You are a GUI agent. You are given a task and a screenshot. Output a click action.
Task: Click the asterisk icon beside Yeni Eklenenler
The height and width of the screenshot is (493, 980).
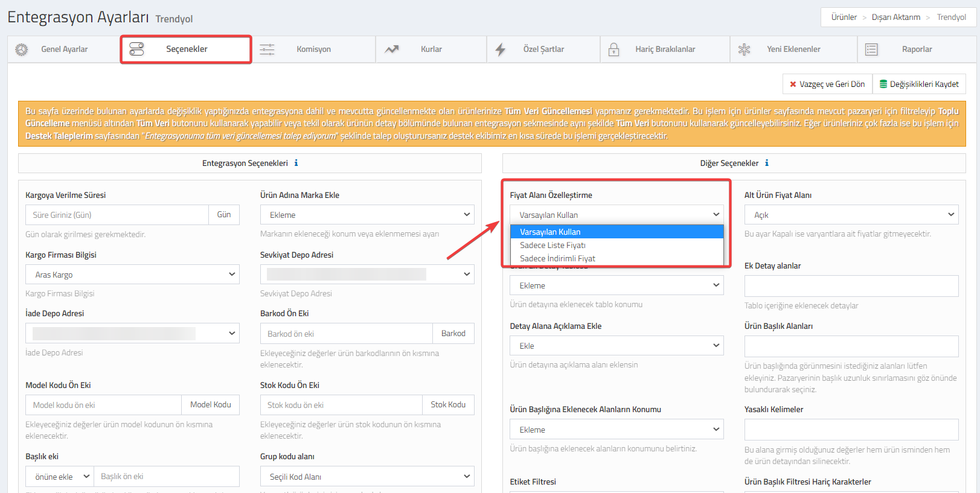744,49
